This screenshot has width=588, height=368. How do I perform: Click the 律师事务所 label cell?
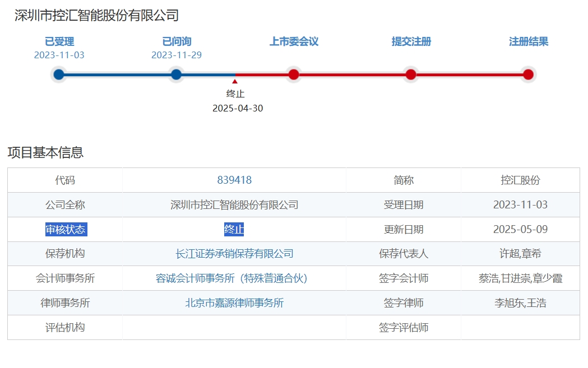[65, 303]
